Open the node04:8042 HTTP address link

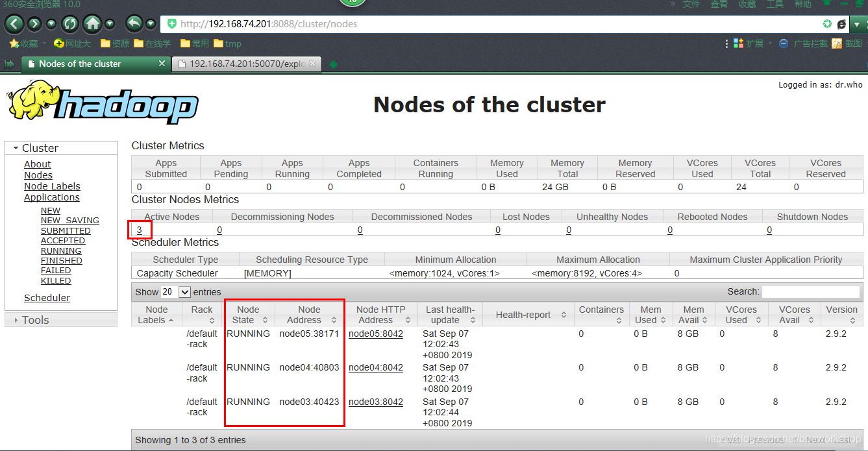[376, 367]
